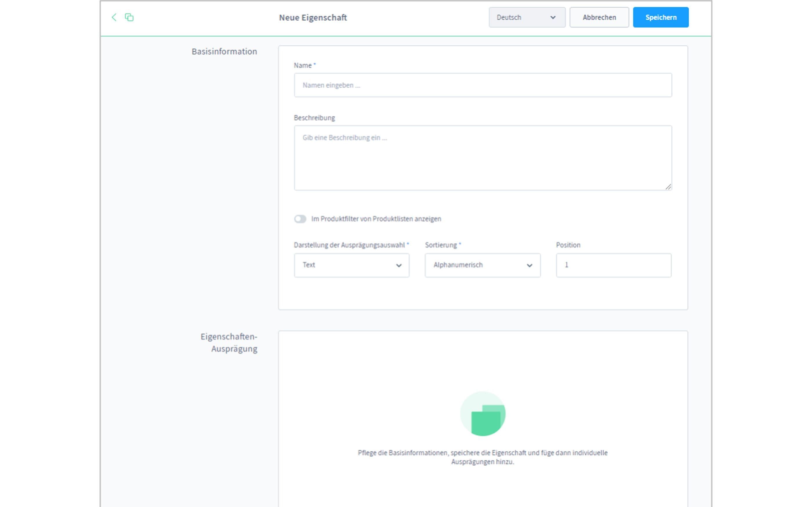
Task: Click the chevron inside the Sortierung field
Action: click(x=530, y=265)
